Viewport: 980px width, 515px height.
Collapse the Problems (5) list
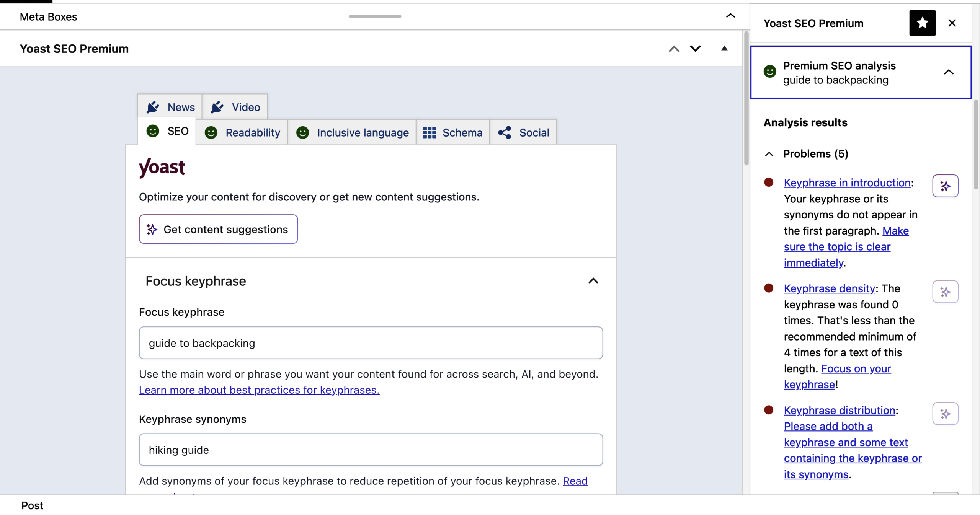[x=769, y=154]
